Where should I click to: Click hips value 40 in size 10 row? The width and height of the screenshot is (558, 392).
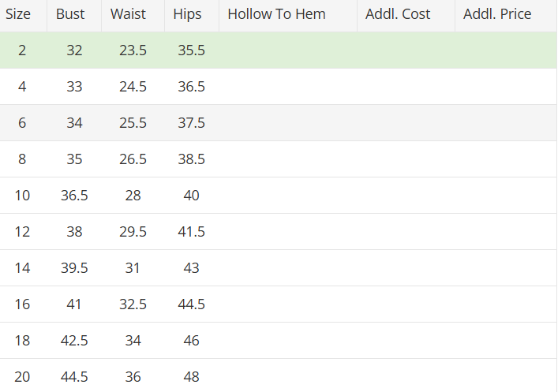click(191, 196)
